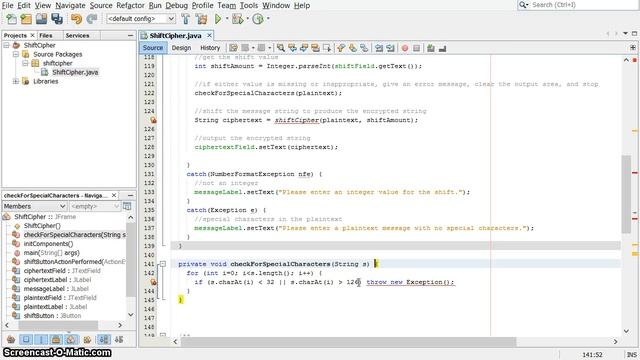Select main(String[] args) in navigator
640x360 pixels.
[51, 253]
